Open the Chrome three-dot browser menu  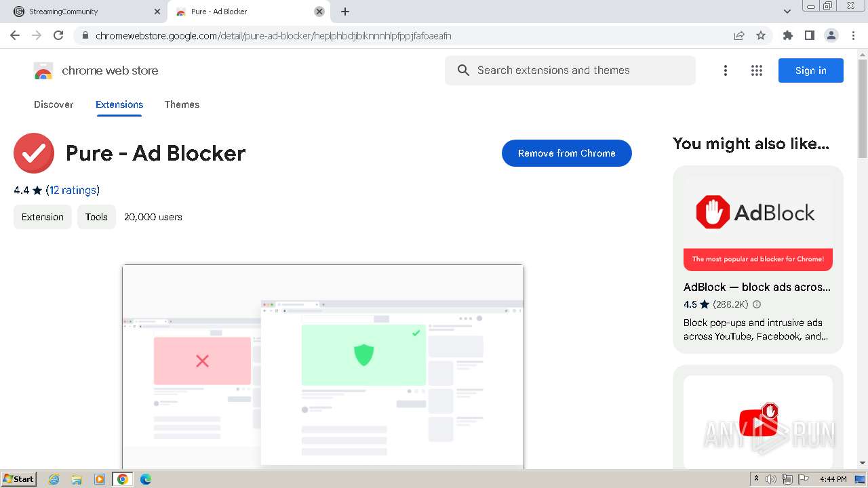(853, 35)
